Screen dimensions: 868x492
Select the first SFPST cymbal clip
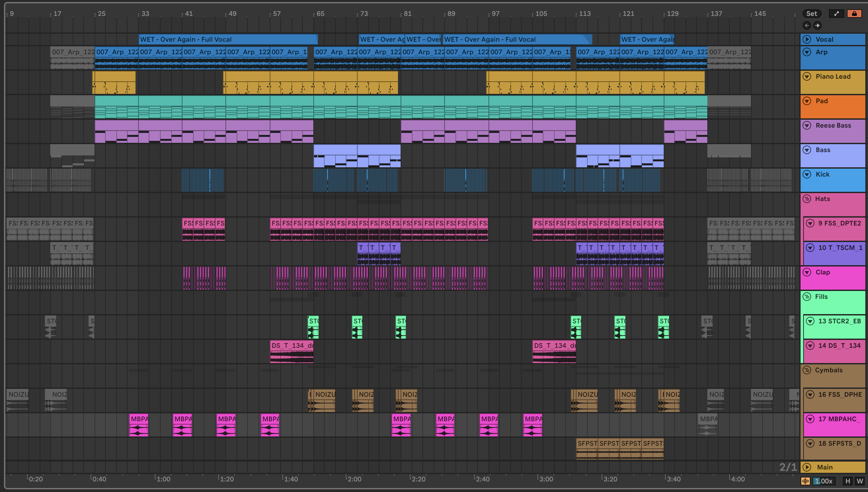[x=587, y=449]
